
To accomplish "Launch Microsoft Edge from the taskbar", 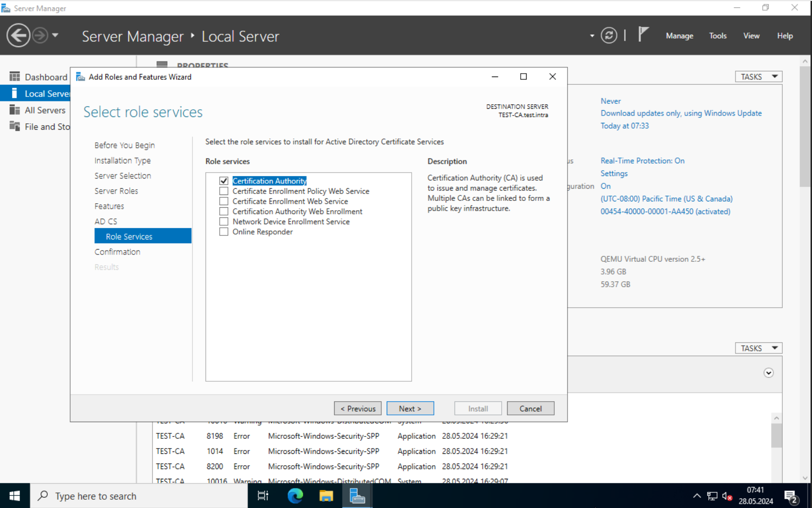I will 295,496.
